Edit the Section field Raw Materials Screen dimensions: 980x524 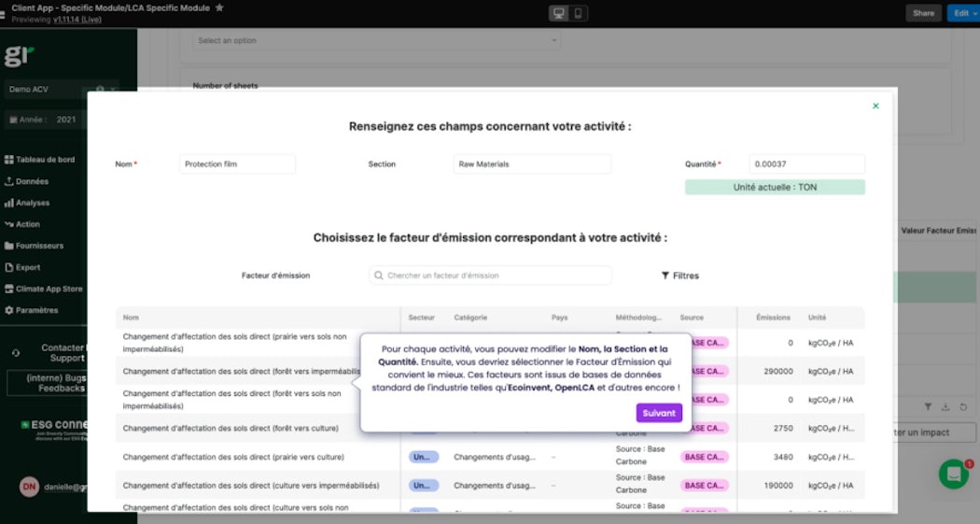coord(532,163)
